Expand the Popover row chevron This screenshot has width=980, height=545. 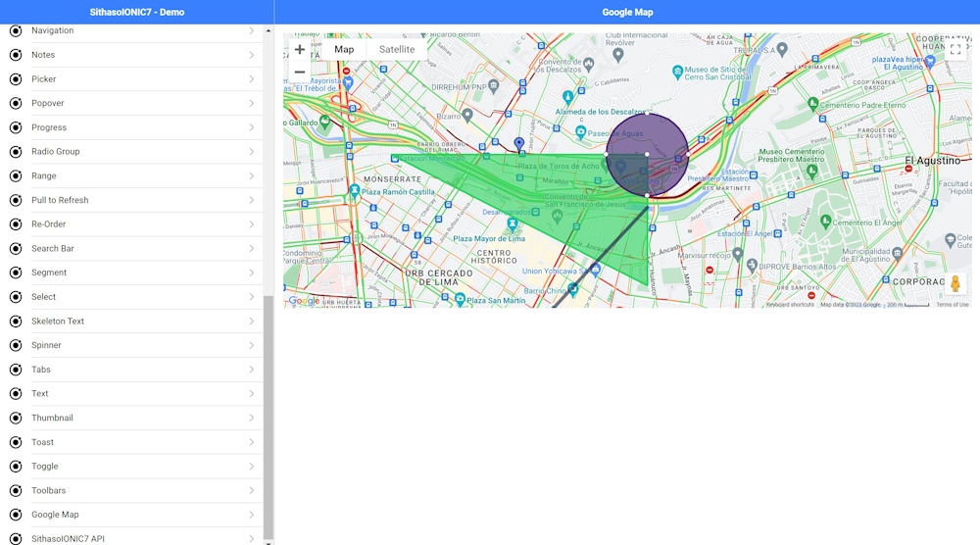click(251, 103)
